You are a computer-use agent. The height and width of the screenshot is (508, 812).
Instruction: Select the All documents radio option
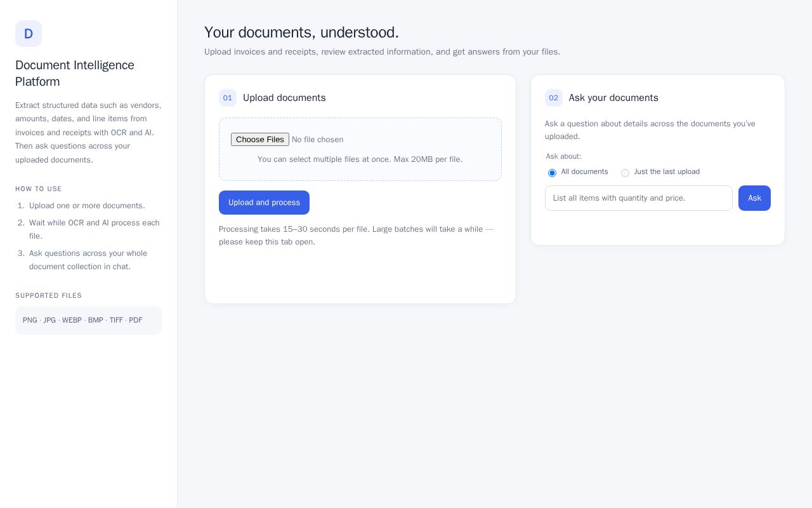pyautogui.click(x=552, y=173)
